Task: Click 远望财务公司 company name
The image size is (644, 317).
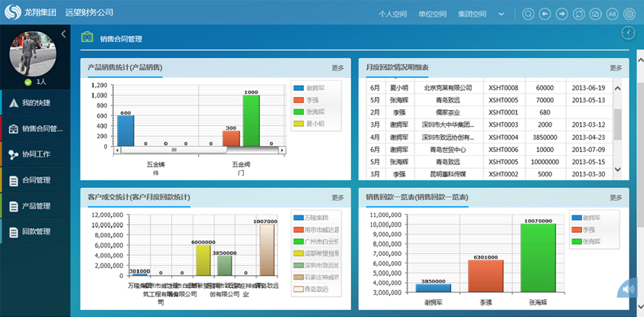Action: click(89, 12)
